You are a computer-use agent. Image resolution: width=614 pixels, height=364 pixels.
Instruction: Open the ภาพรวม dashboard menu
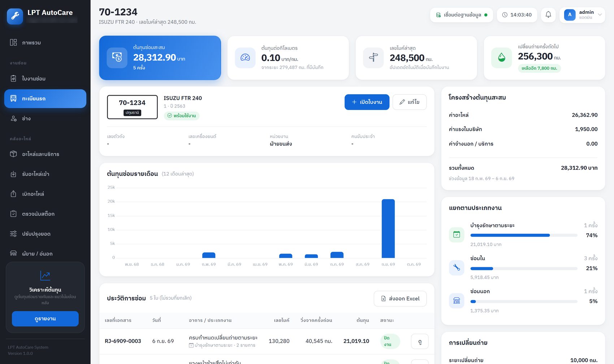click(45, 43)
